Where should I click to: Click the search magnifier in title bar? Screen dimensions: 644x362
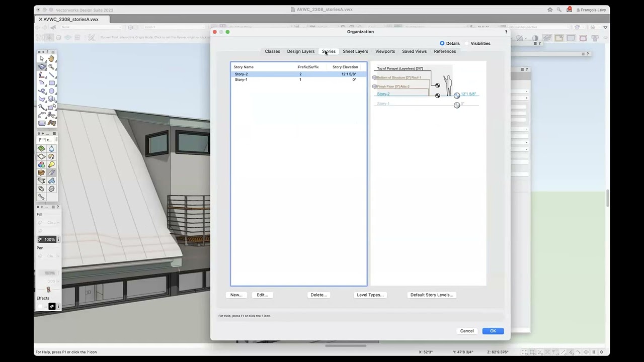click(559, 10)
